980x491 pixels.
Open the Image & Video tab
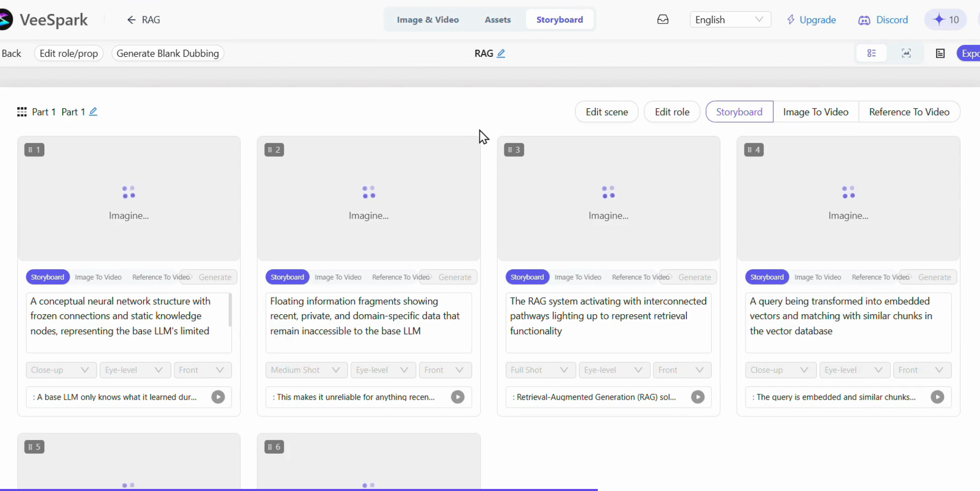pos(428,20)
